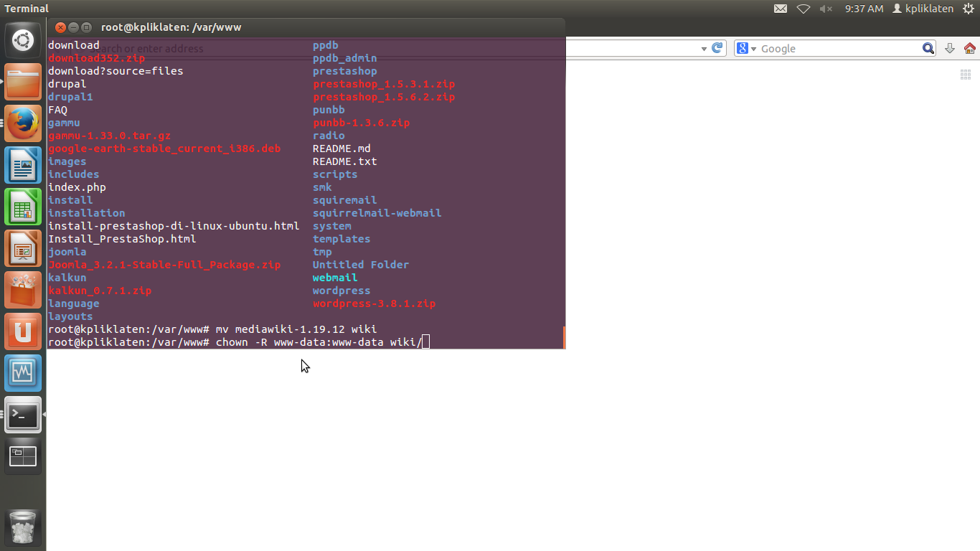Click 'prestashop_1.5.6.2.zip' in listing
Viewport: 980px width, 551px height.
tap(384, 97)
